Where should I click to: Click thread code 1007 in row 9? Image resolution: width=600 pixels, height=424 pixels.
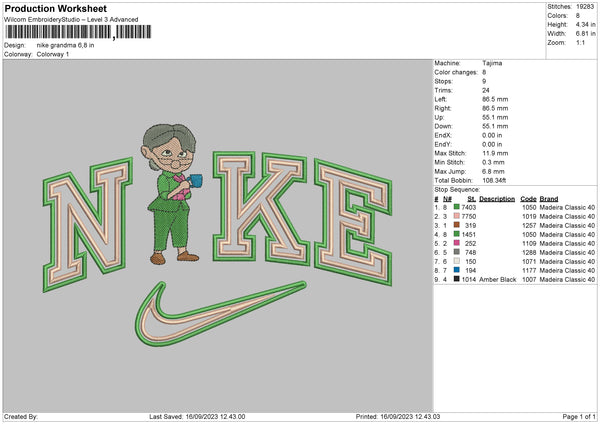click(529, 279)
